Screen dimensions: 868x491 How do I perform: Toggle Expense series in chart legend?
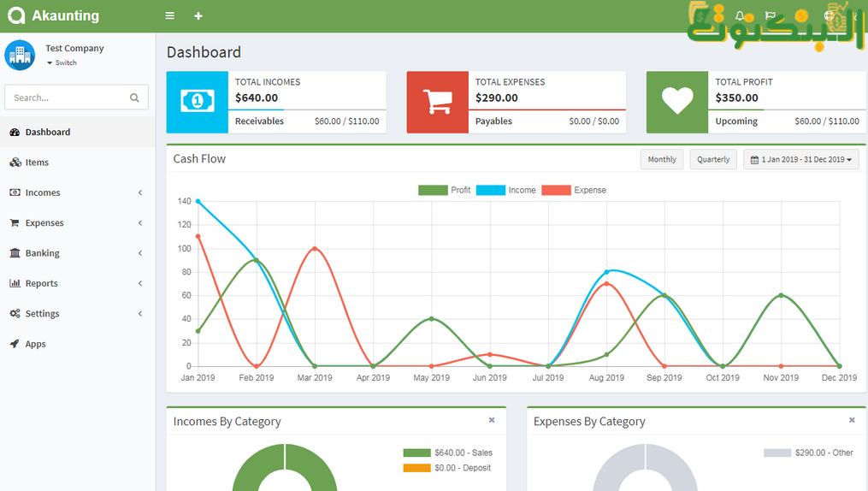click(x=574, y=190)
